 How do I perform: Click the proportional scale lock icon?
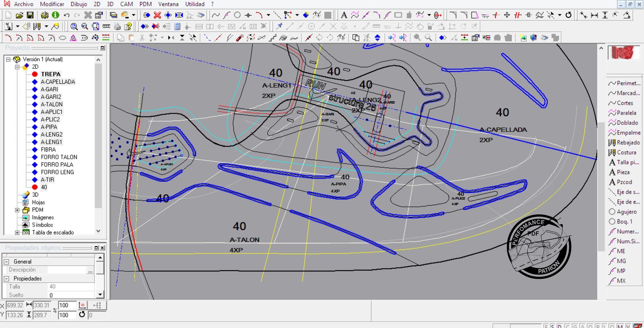coord(83,306)
